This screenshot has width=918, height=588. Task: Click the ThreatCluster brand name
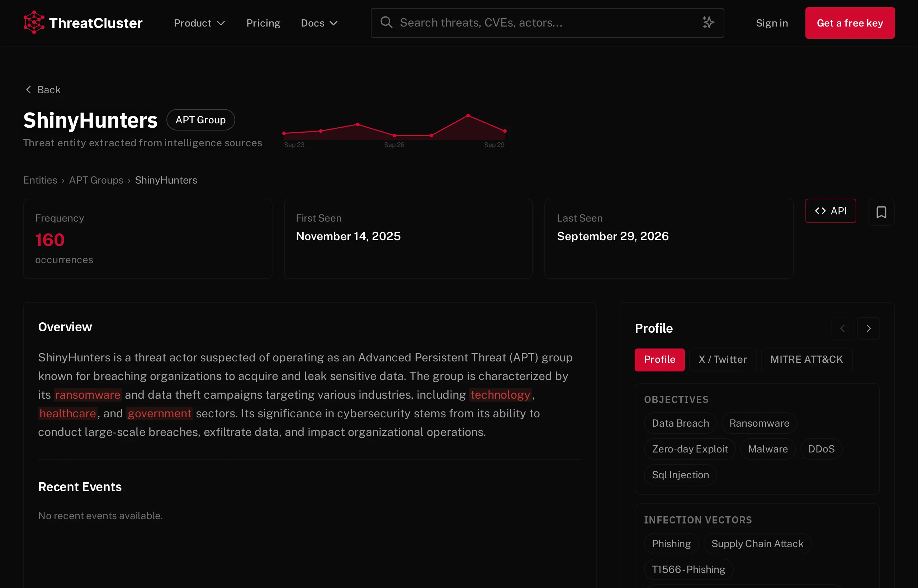click(x=96, y=23)
